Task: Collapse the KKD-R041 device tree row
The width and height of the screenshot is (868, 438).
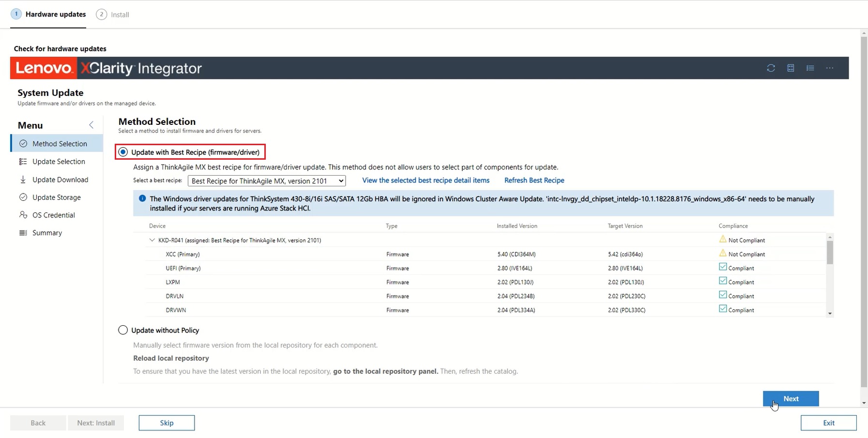Action: (x=152, y=240)
